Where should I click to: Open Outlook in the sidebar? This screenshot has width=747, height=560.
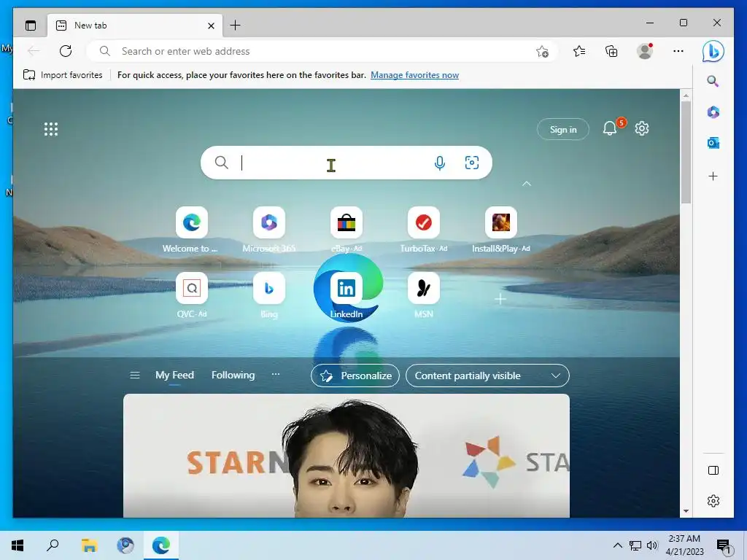pyautogui.click(x=713, y=143)
